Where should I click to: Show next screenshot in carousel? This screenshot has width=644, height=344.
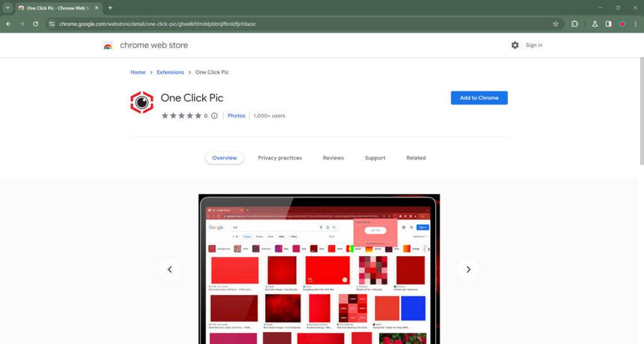(468, 269)
